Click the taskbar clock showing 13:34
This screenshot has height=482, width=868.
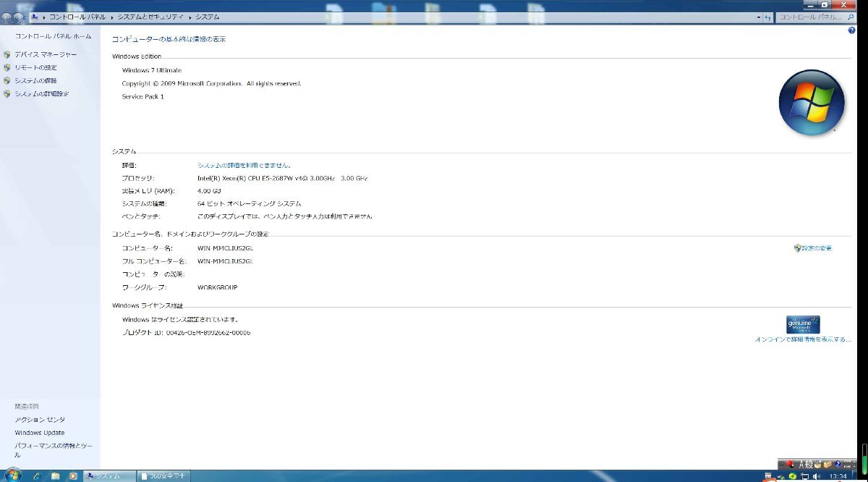(838, 476)
